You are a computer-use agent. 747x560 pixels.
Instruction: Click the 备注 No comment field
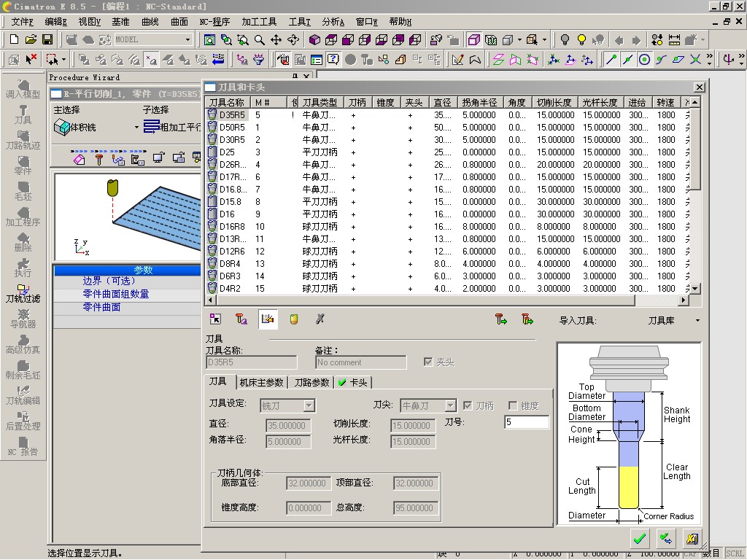click(x=360, y=362)
